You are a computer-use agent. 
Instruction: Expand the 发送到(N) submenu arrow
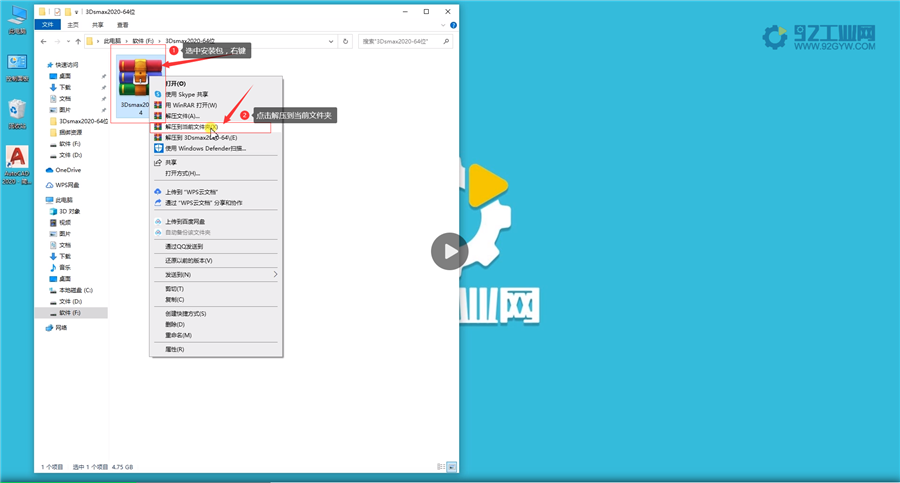pyautogui.click(x=275, y=275)
